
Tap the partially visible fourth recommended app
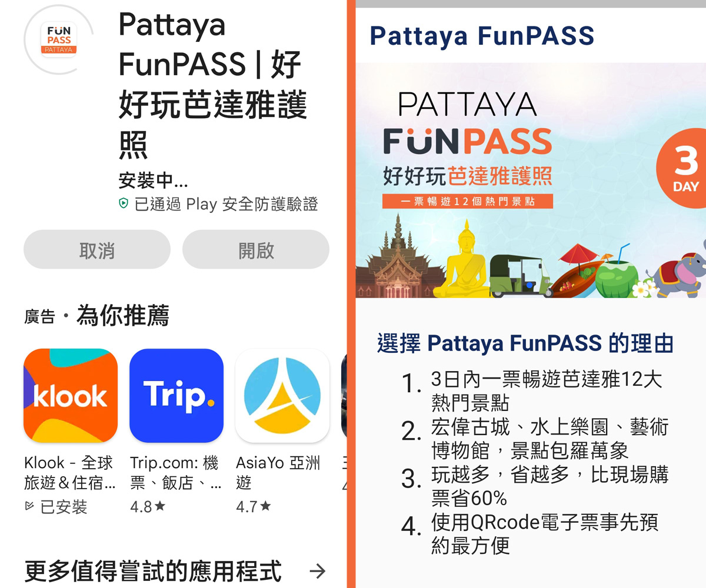pyautogui.click(x=344, y=396)
